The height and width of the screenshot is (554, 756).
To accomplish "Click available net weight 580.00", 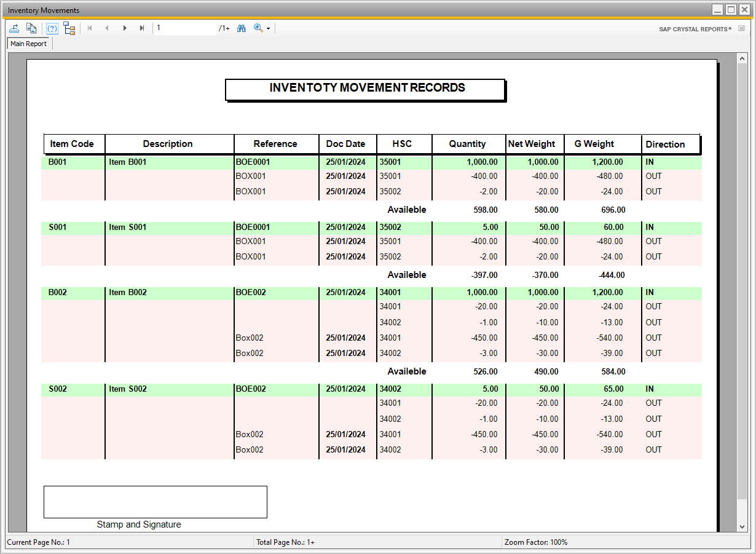I will [x=546, y=210].
